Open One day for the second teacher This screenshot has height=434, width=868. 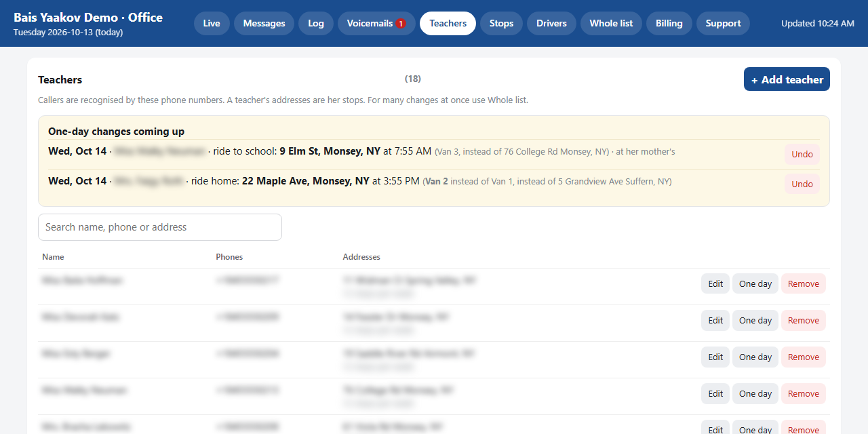click(755, 321)
